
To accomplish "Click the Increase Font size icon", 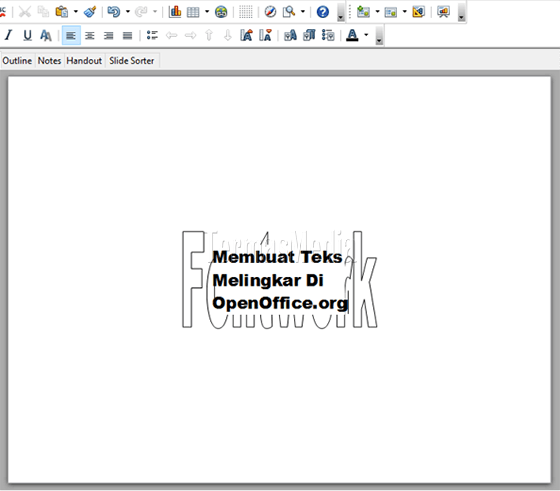I will coord(246,35).
